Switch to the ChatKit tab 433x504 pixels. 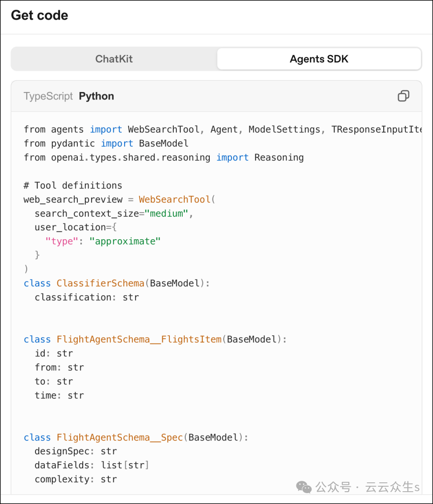pyautogui.click(x=114, y=59)
